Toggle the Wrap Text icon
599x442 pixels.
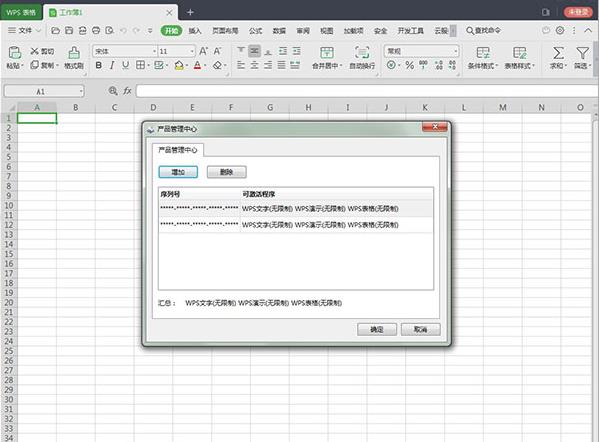362,52
